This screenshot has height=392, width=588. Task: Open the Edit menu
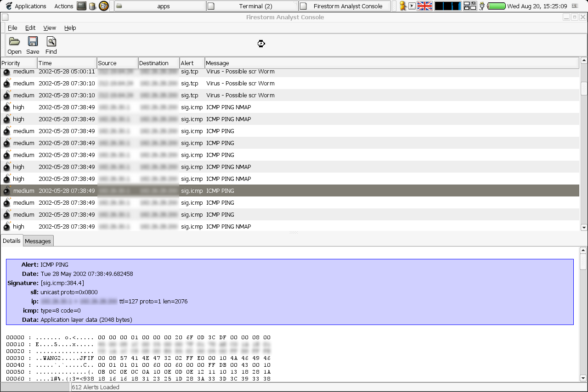click(30, 28)
